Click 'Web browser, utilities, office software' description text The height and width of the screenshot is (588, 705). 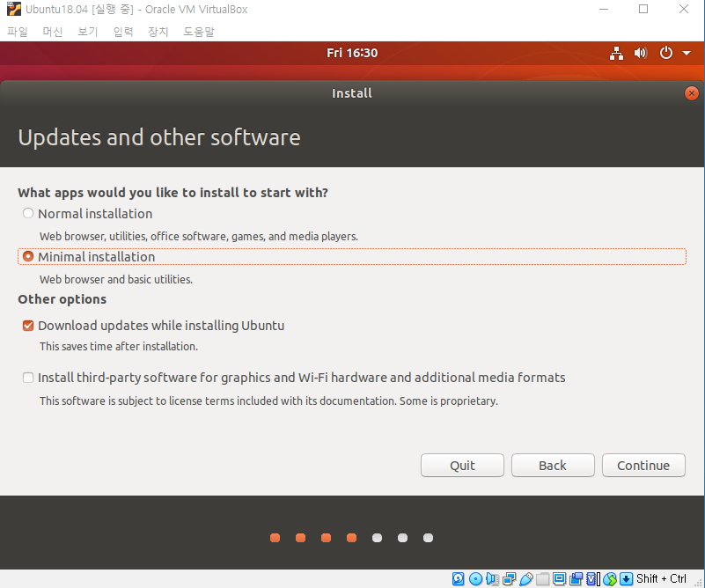pyautogui.click(x=199, y=237)
